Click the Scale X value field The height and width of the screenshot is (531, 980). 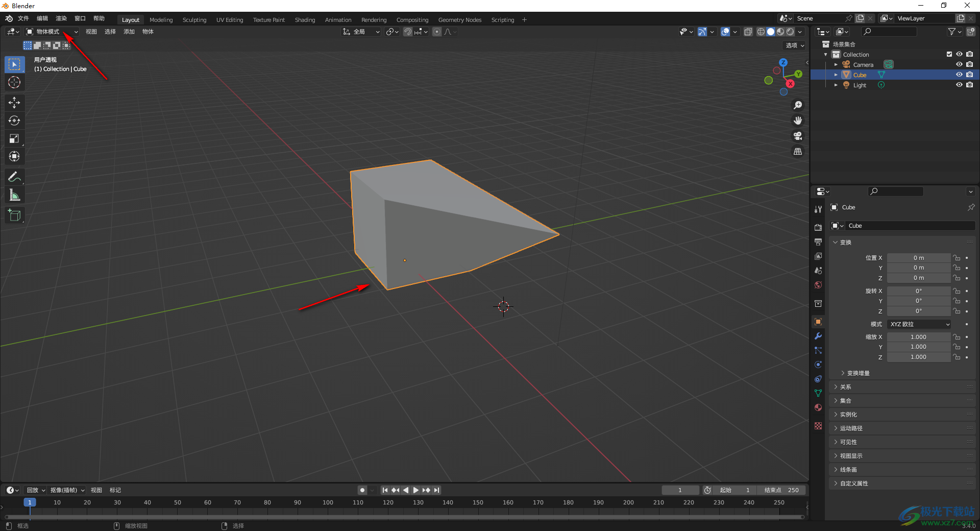click(918, 337)
